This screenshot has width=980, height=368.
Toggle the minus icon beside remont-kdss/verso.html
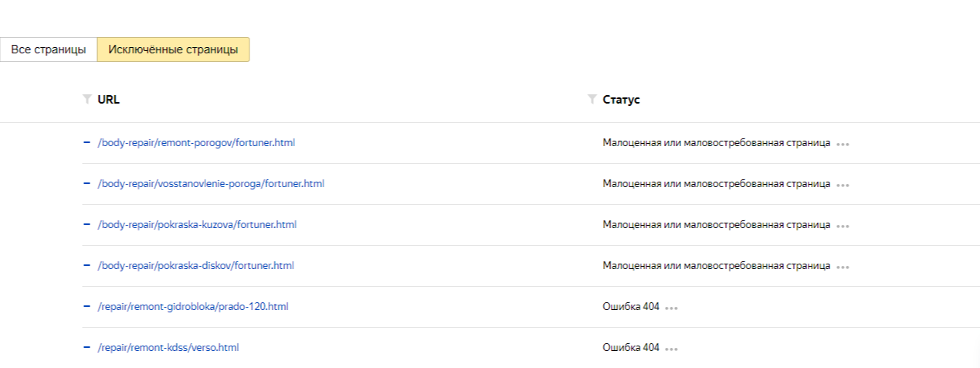tap(86, 347)
